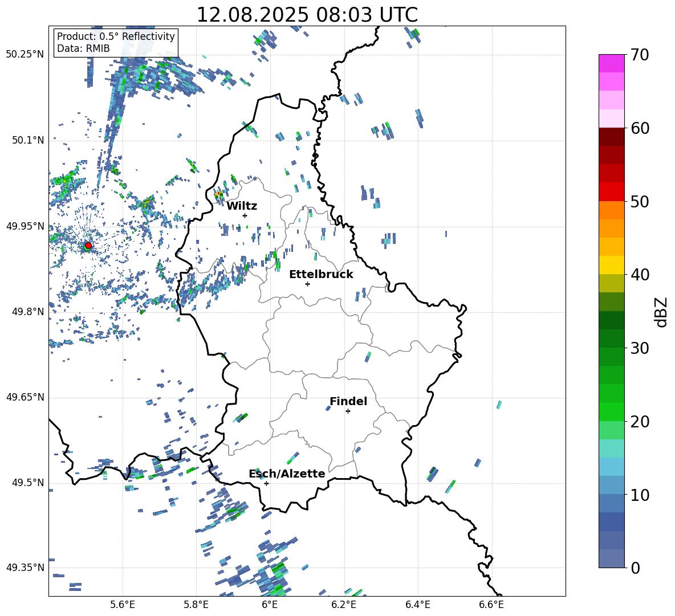This screenshot has width=675, height=616.
Task: Click the 6.2°E longitude label
Action: coord(344,605)
